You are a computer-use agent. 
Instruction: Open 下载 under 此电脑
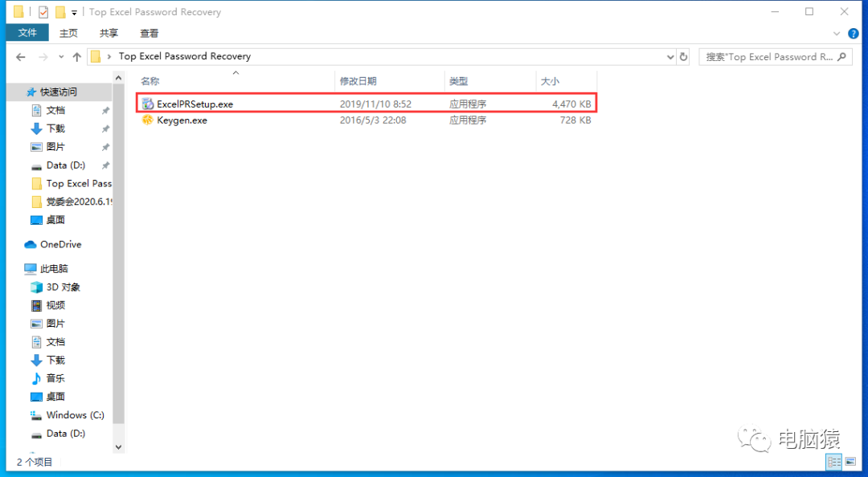coord(55,360)
